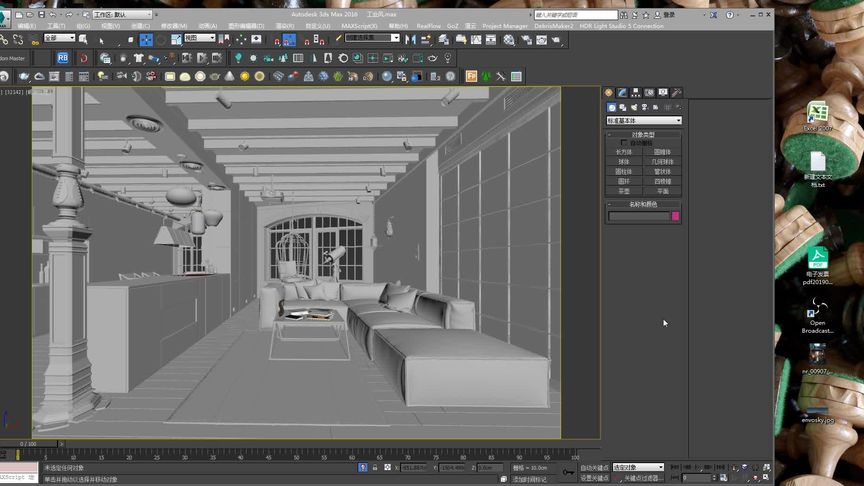Click the pink object color swatch
The image size is (864, 486).
coord(676,216)
